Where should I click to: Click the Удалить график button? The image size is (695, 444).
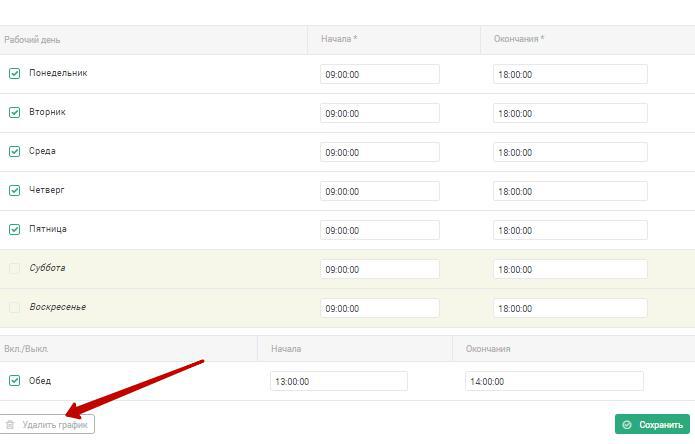(47, 425)
